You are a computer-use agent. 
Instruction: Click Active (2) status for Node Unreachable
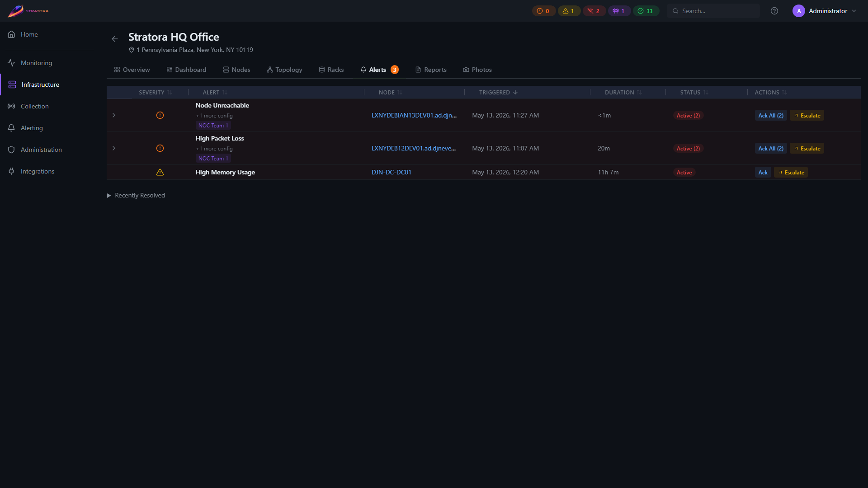coord(688,115)
